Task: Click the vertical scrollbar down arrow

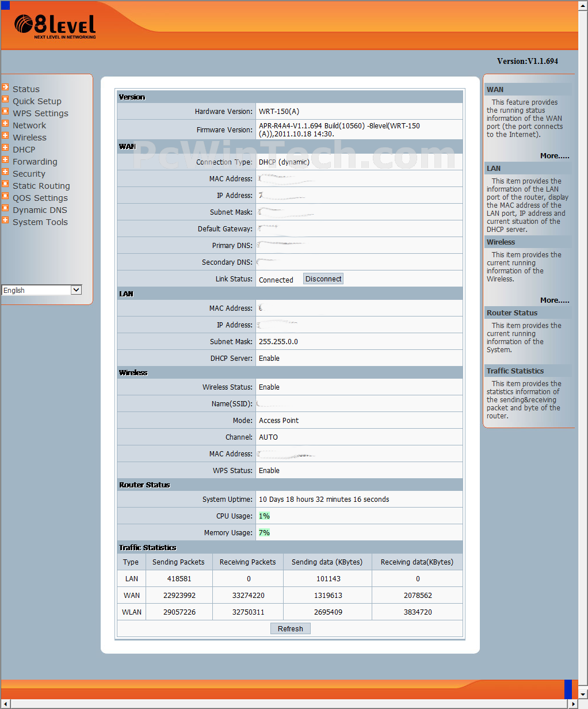Action: [x=583, y=693]
